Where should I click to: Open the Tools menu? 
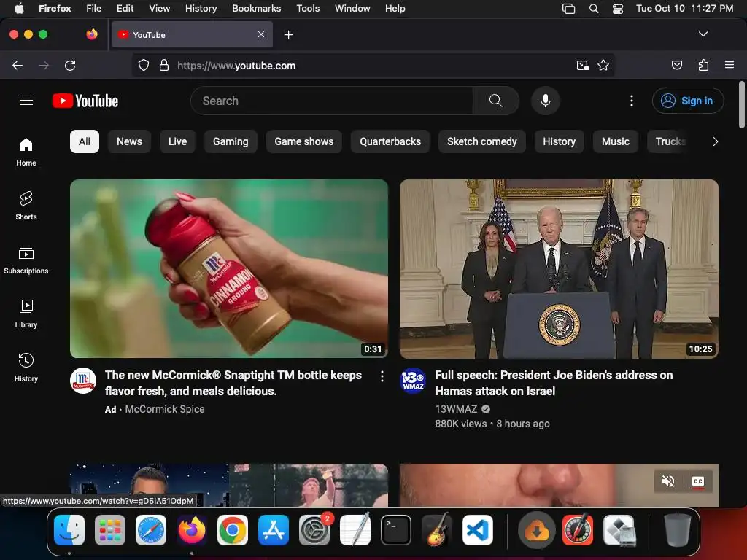click(308, 9)
